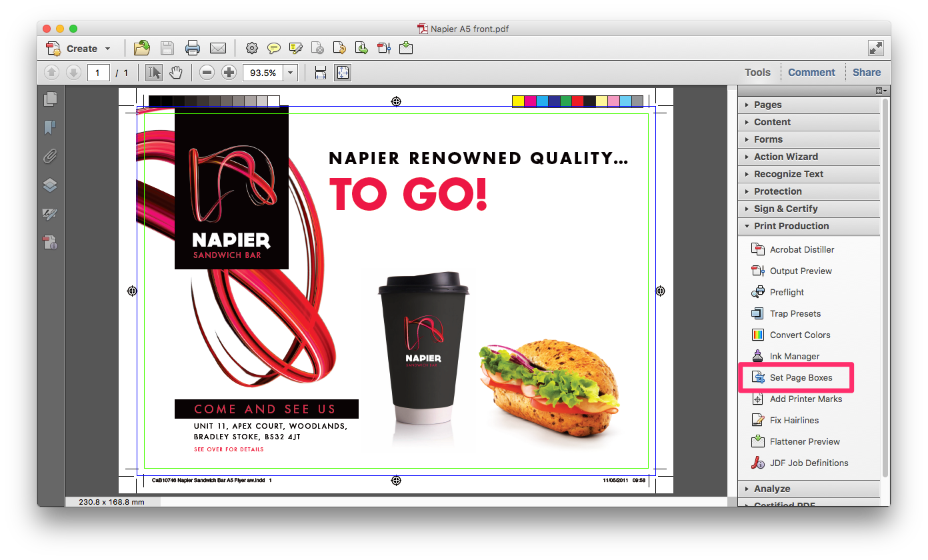
Task: Click the Print file icon in the toolbar
Action: [193, 47]
